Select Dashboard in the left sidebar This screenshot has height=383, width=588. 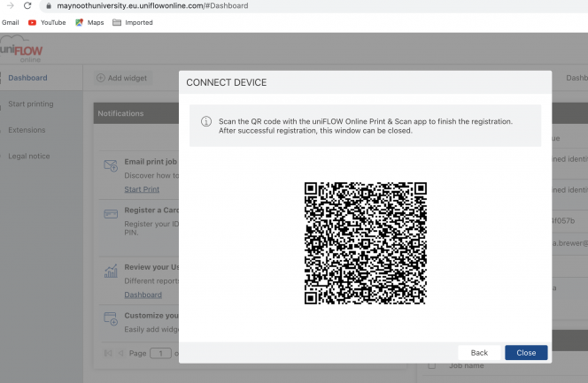coord(27,78)
